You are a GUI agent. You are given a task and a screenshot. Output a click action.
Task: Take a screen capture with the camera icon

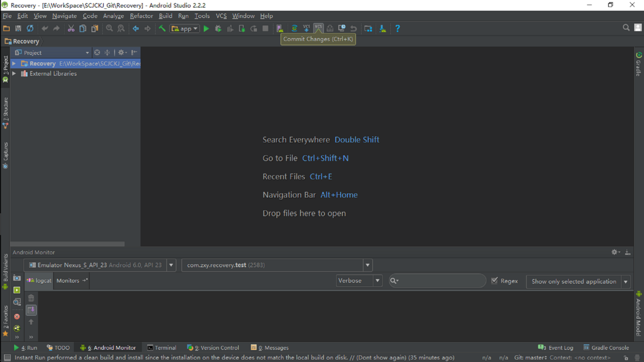pyautogui.click(x=17, y=278)
